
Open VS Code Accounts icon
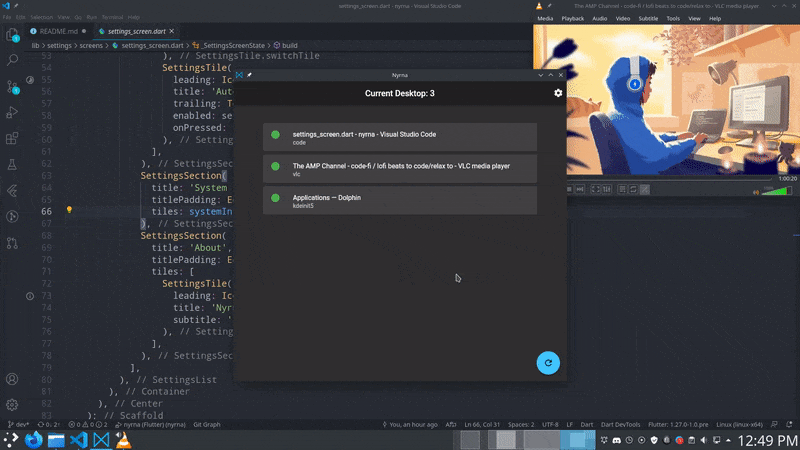pyautogui.click(x=12, y=379)
